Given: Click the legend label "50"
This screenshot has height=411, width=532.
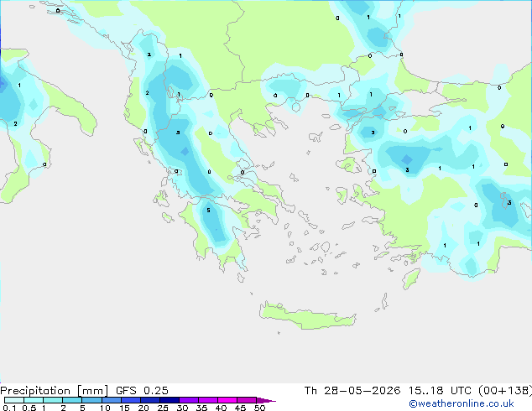Looking at the screenshot, I should 259,408.
